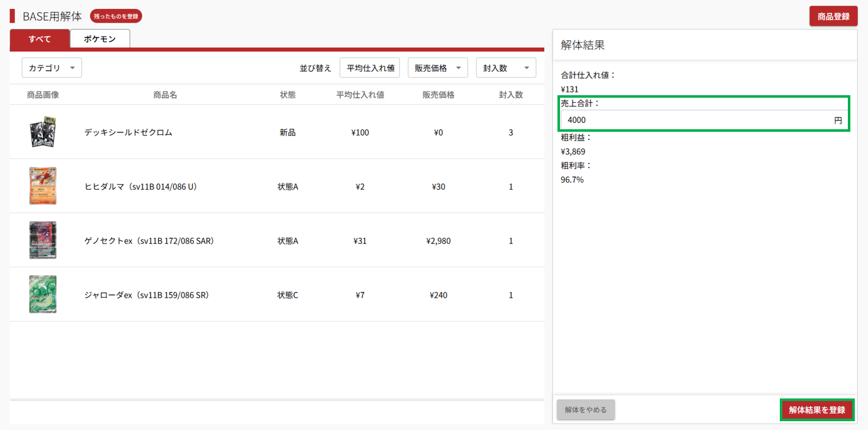Expand the 販売価格 sort dropdown

[438, 68]
